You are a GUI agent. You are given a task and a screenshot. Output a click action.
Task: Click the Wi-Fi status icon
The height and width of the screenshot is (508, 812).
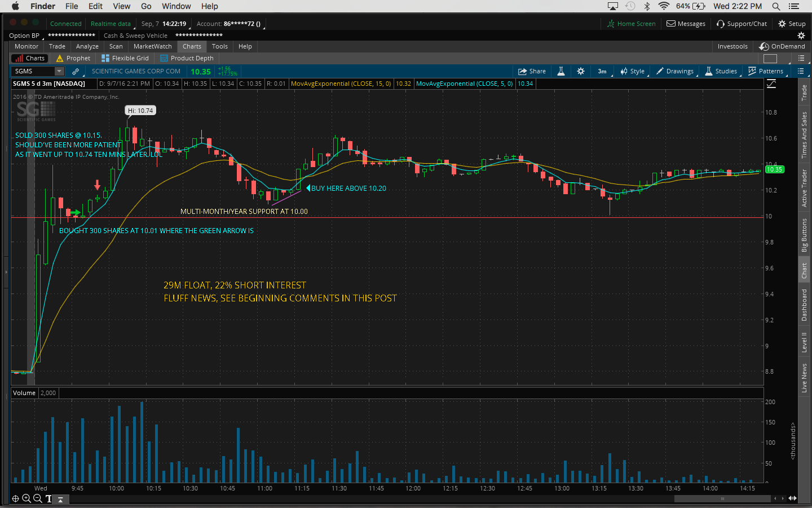664,6
